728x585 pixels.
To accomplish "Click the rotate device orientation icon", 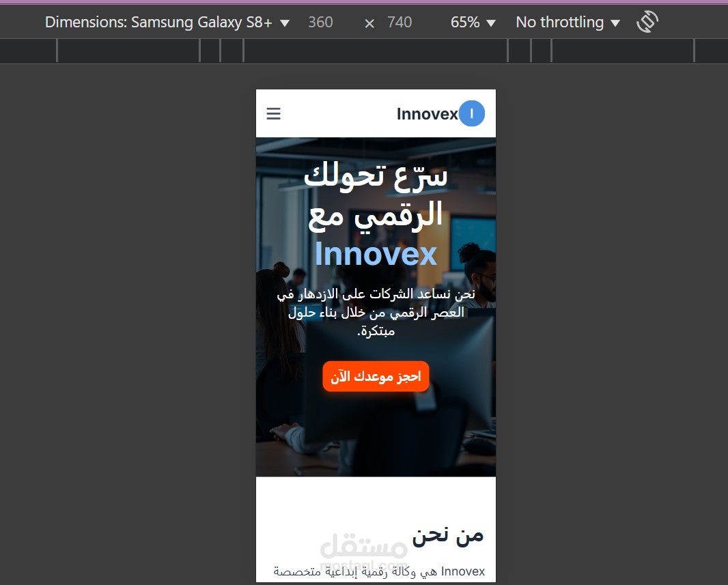I will pos(647,22).
